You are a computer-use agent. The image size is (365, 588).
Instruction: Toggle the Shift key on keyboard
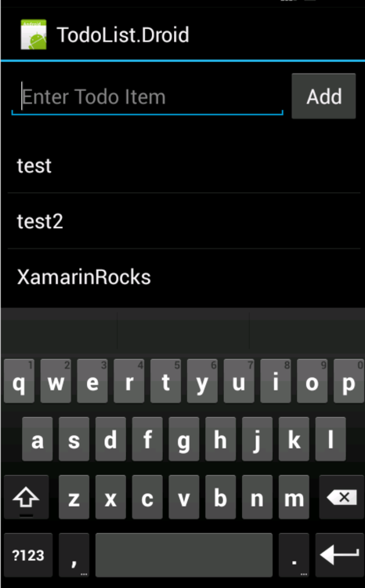coord(26,497)
